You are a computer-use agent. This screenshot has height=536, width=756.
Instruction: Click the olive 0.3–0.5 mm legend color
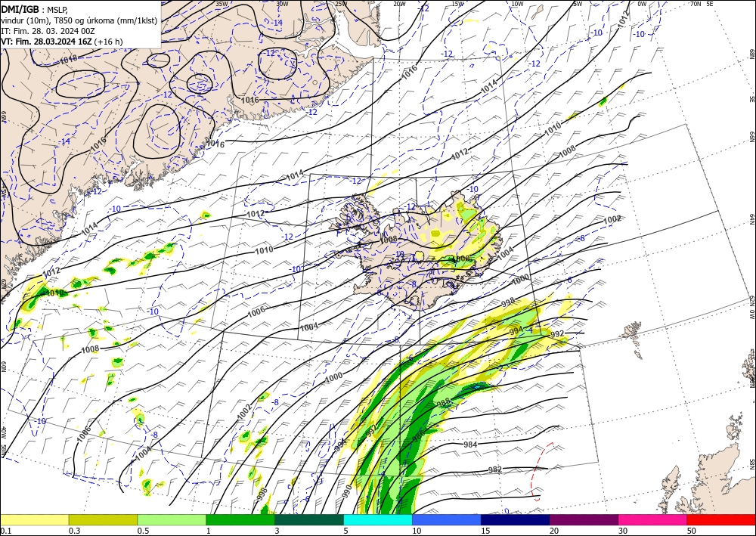(x=103, y=519)
